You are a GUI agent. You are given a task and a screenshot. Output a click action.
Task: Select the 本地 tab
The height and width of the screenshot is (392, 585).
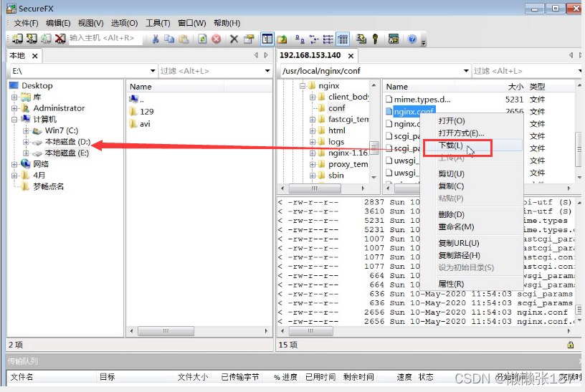tap(17, 56)
